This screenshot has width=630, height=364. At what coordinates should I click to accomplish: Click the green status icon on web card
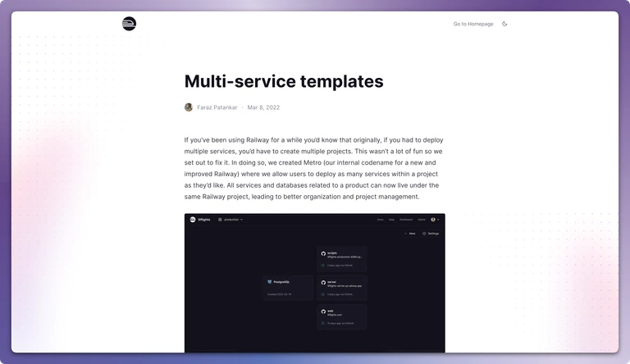point(323,323)
